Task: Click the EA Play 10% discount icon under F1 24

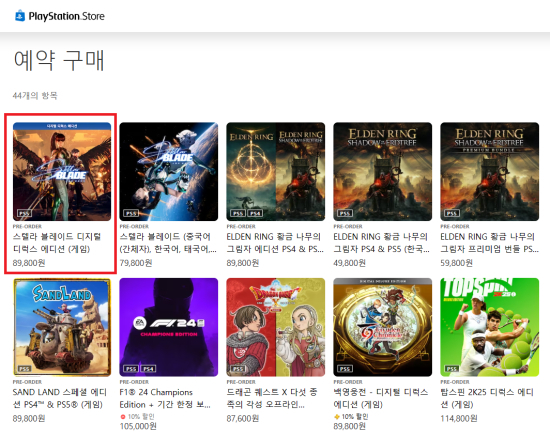Action: [123, 417]
